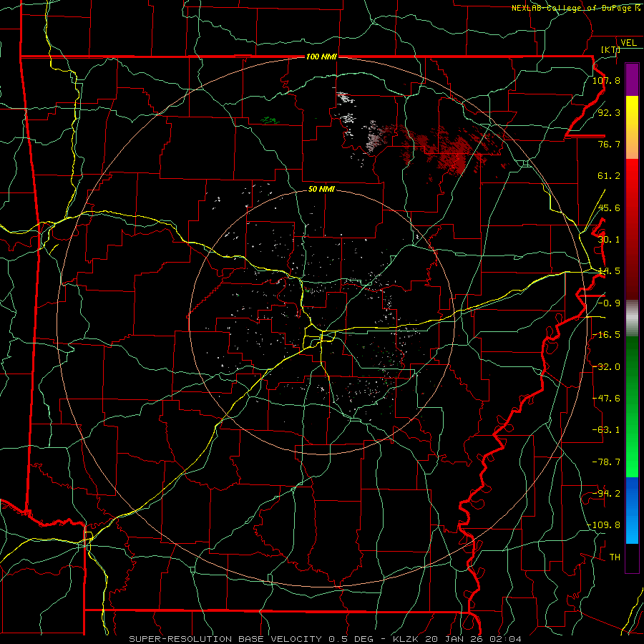Viewport: 644px width, 644px height.
Task: Click the -94.2 velocity scale value
Action: tap(606, 494)
